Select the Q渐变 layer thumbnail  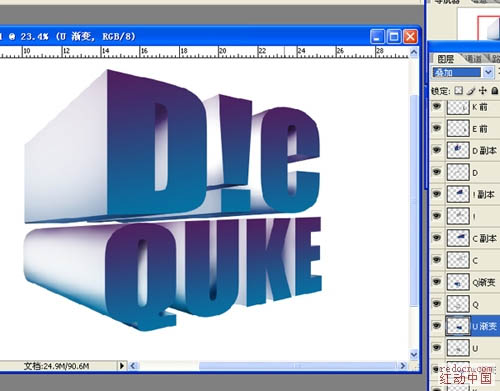point(458,282)
